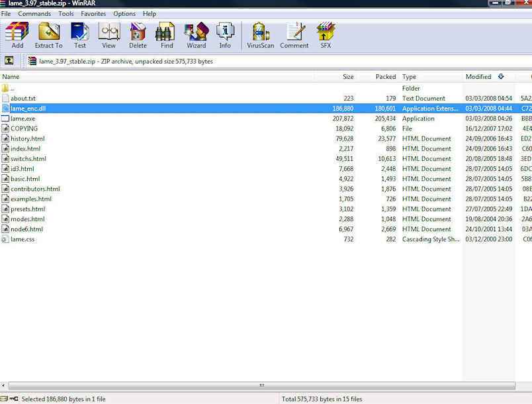
Task: Select the parent folder icon row
Action: click(5, 88)
